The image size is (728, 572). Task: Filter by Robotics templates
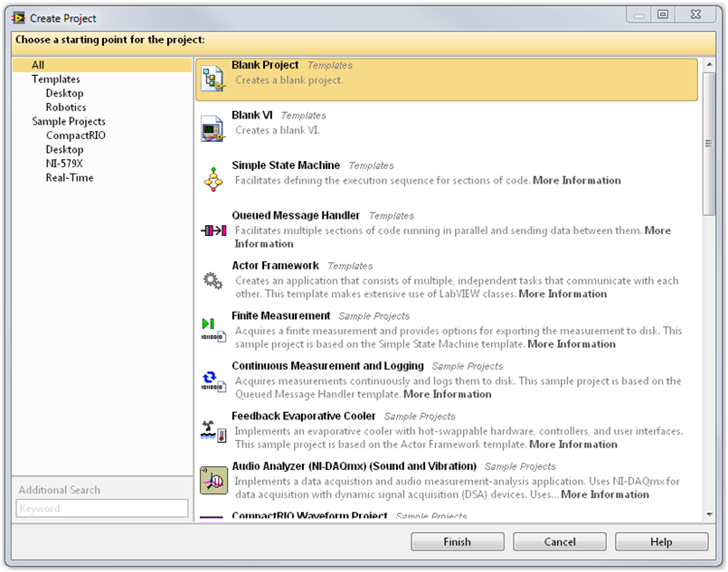point(66,108)
